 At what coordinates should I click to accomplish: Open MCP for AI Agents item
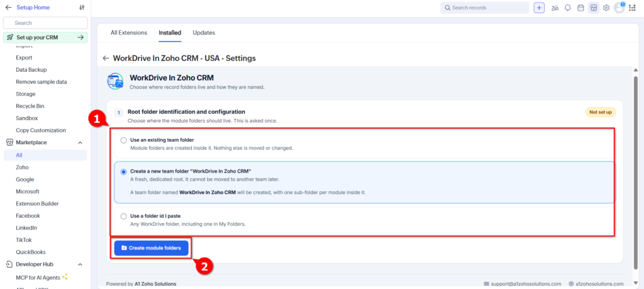(38, 278)
